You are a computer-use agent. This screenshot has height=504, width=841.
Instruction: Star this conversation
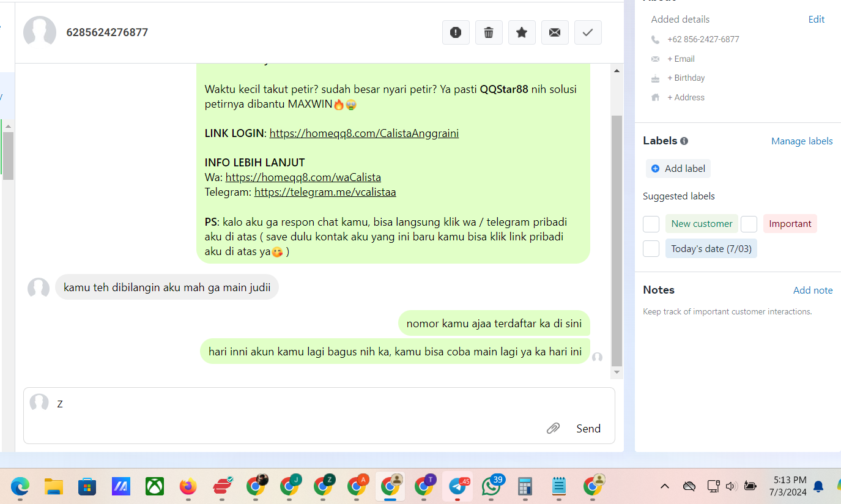coord(522,32)
